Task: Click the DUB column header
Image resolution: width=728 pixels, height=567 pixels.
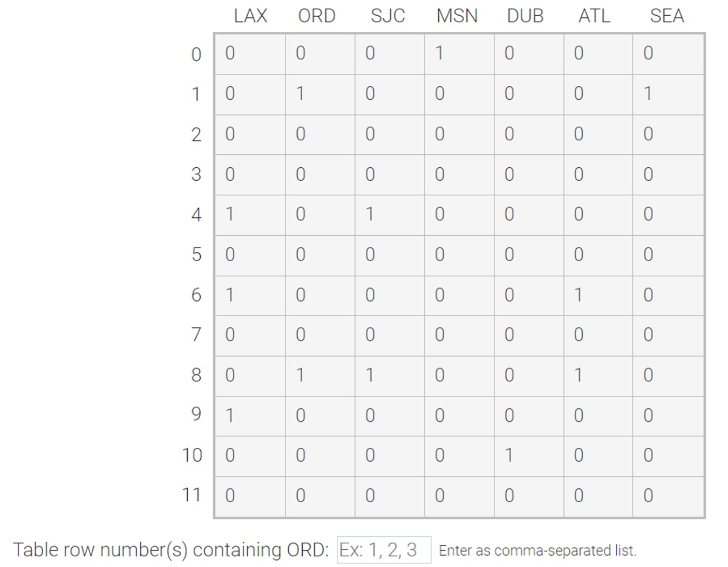Action: [525, 16]
